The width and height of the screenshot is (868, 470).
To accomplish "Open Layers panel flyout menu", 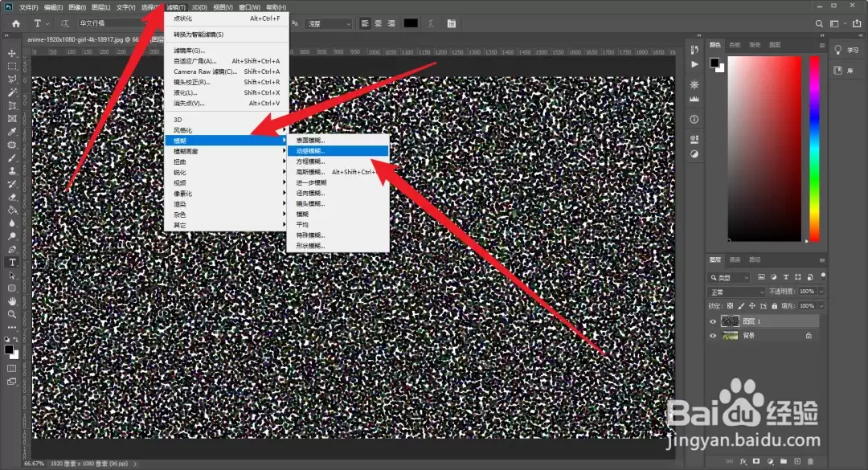I will click(822, 260).
